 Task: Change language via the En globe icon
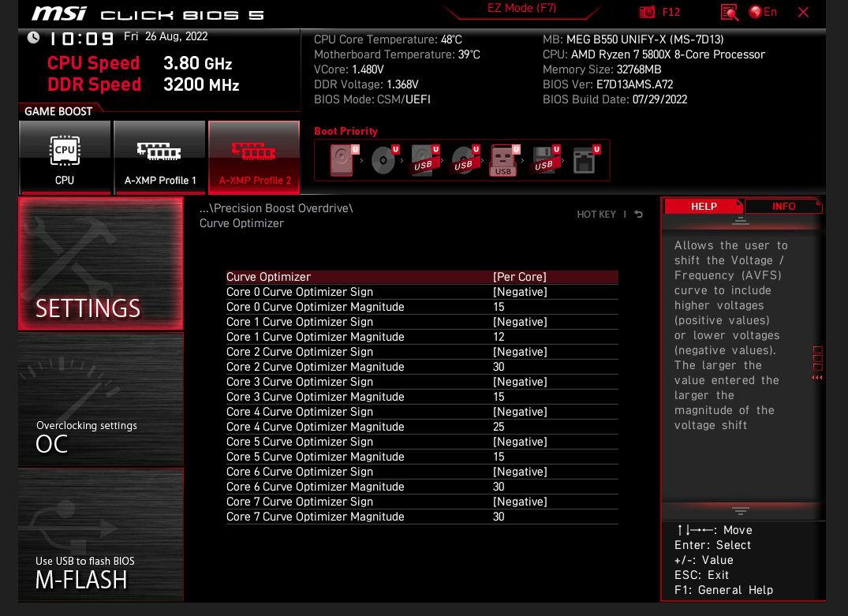pos(763,12)
